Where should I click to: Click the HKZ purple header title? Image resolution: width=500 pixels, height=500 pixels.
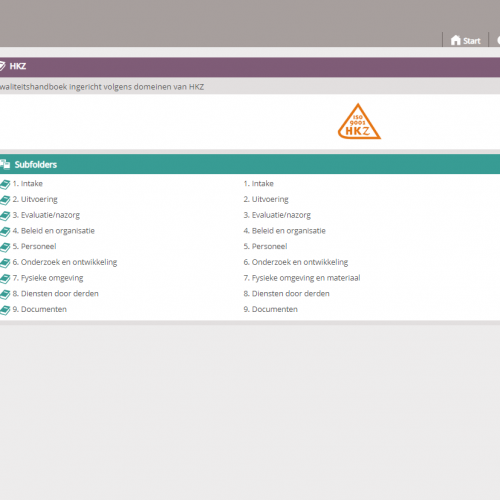point(18,66)
